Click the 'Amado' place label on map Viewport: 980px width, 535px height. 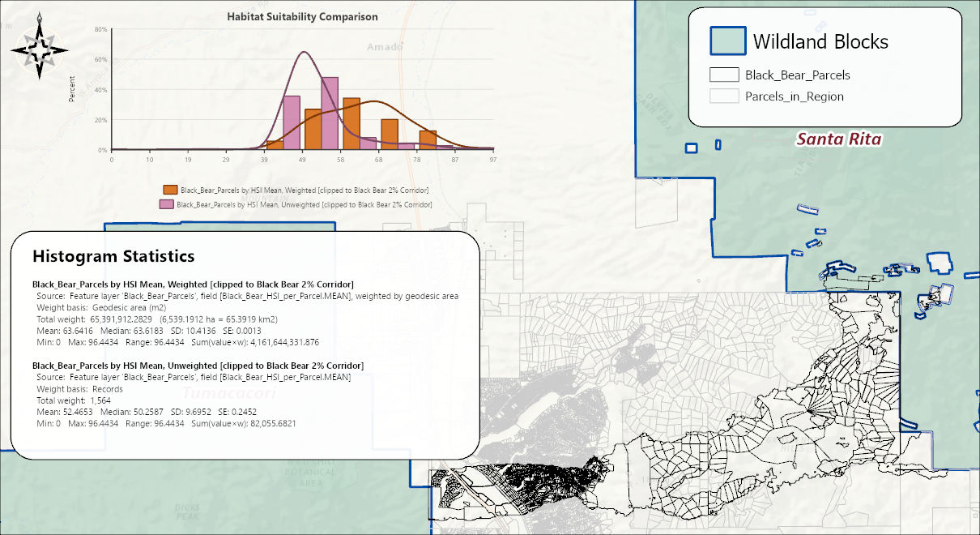385,47
